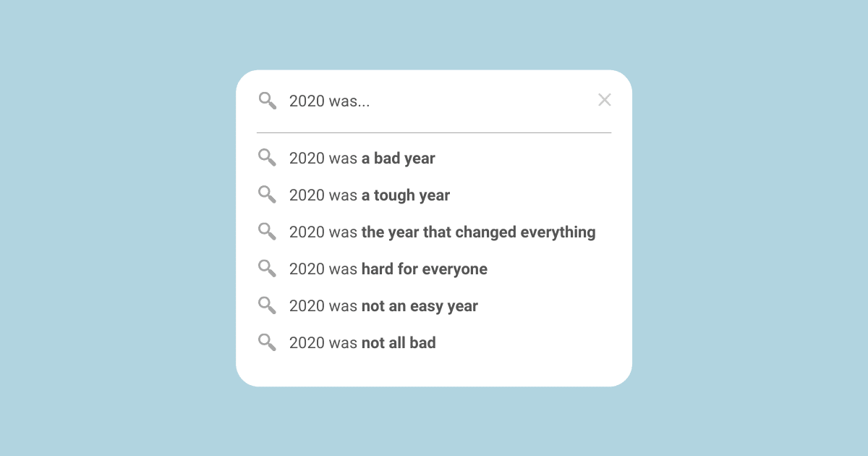Image resolution: width=868 pixels, height=456 pixels.
Task: Click the magnifier next to 'the year that changed everything'
Action: (268, 232)
